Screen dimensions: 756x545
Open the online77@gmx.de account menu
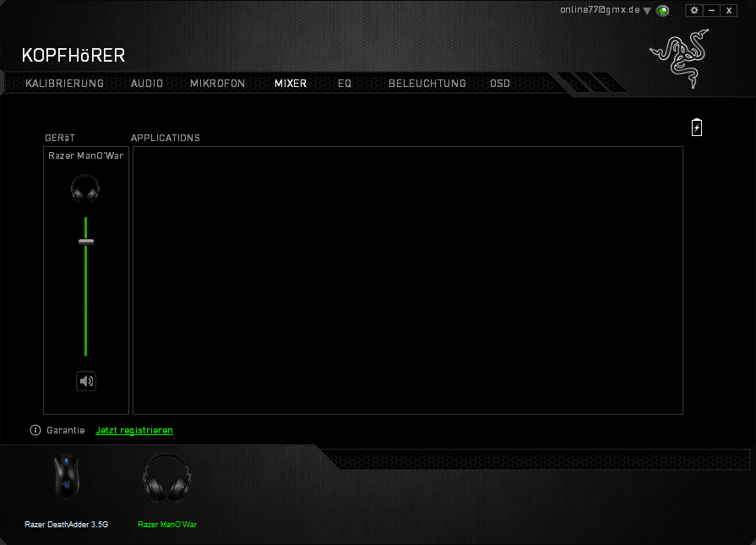[x=600, y=9]
